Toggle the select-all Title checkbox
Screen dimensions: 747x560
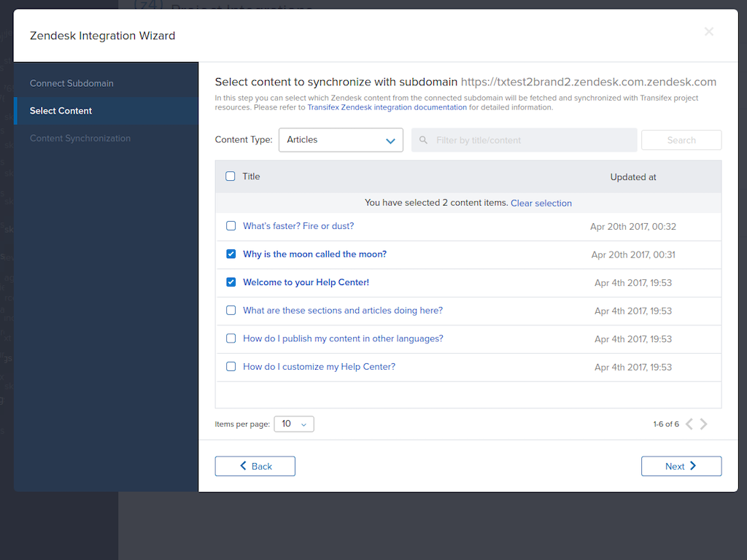pos(231,176)
